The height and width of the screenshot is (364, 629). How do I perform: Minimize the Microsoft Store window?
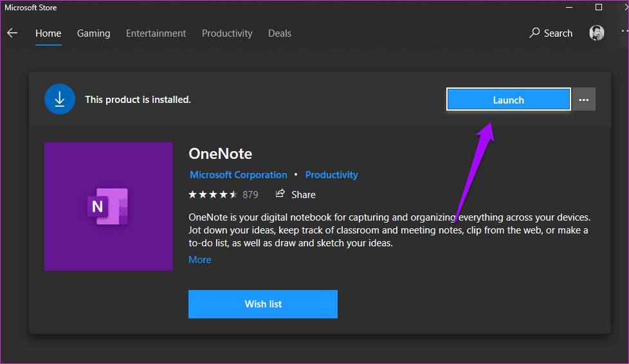point(569,7)
